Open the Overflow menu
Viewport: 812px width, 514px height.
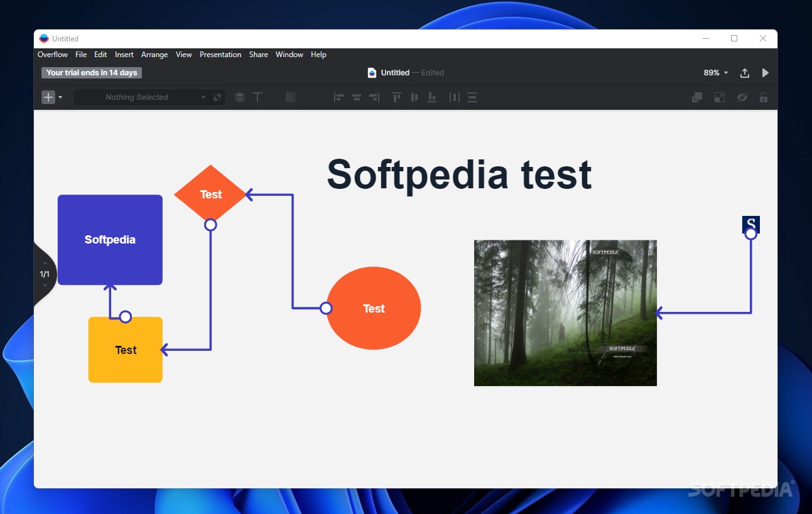click(x=53, y=55)
